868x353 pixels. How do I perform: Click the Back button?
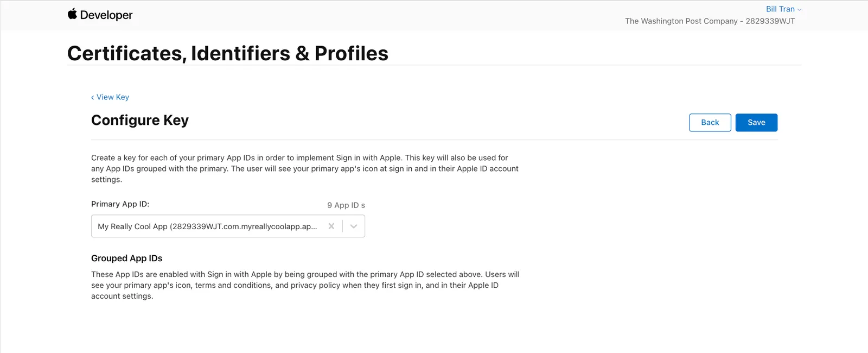(710, 123)
